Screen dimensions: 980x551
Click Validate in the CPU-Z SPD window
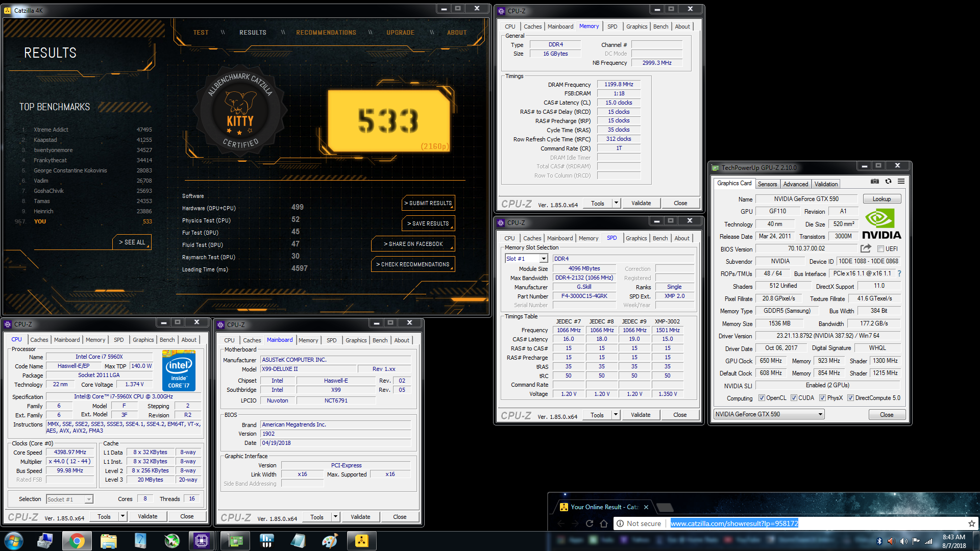[x=641, y=415]
